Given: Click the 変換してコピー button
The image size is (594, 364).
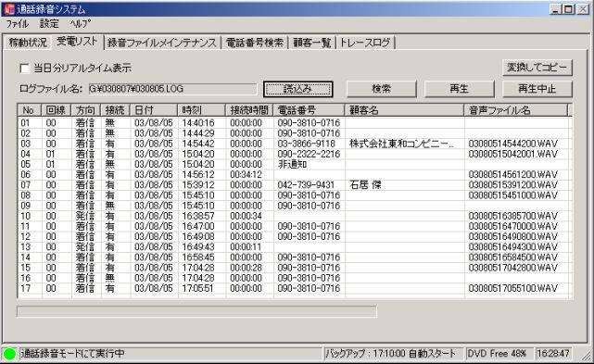Looking at the screenshot, I should click(x=537, y=68).
